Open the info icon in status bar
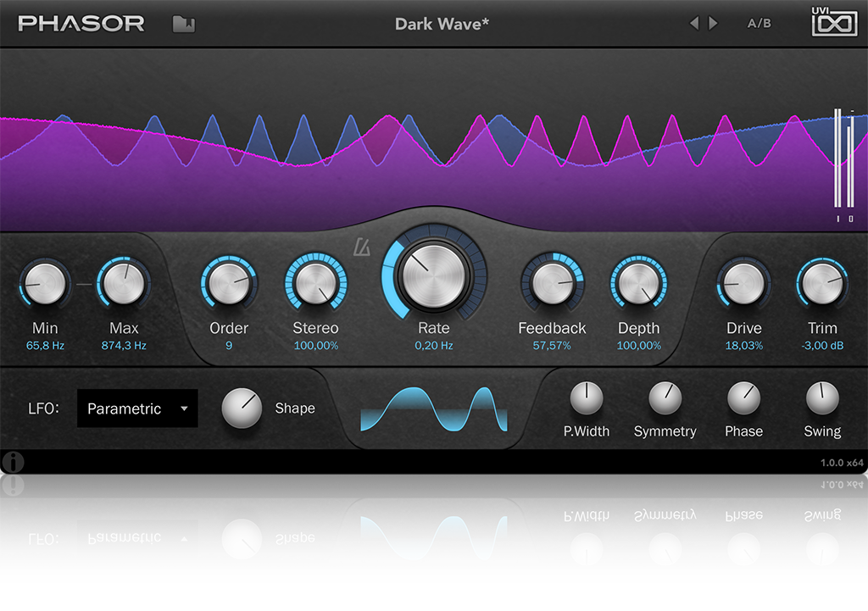 [x=13, y=462]
